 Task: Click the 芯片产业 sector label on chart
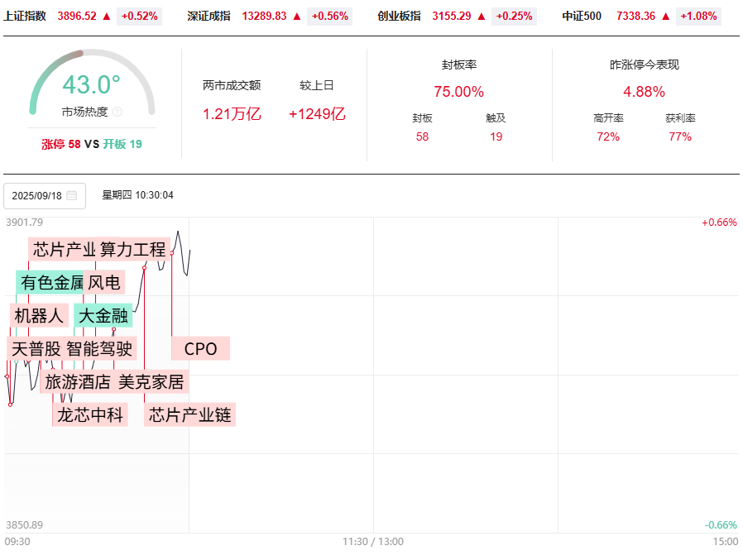(63, 249)
